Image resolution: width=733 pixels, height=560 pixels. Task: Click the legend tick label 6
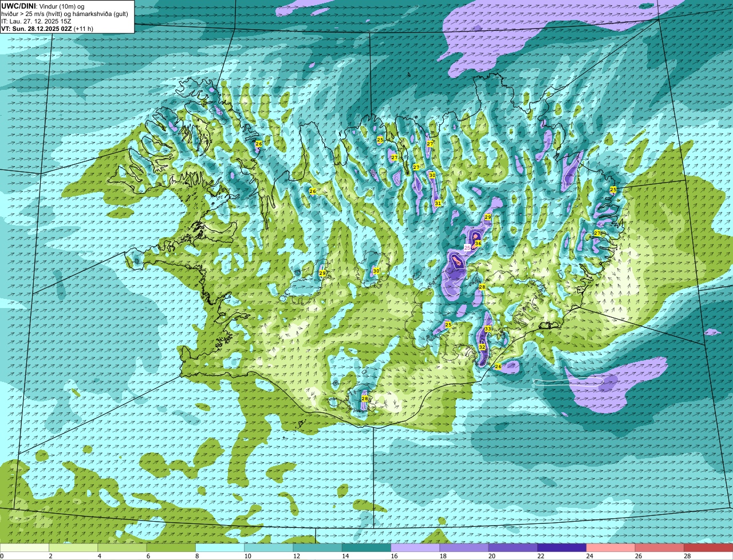pyautogui.click(x=148, y=556)
